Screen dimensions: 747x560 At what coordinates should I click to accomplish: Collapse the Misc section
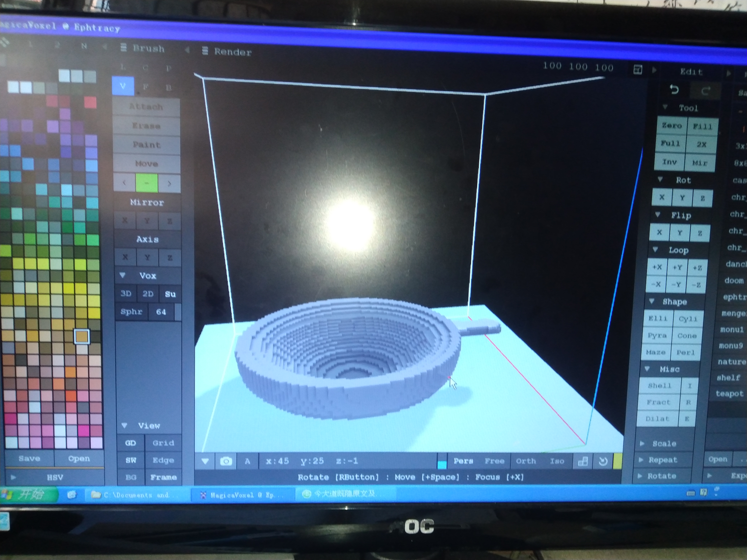[x=647, y=369]
